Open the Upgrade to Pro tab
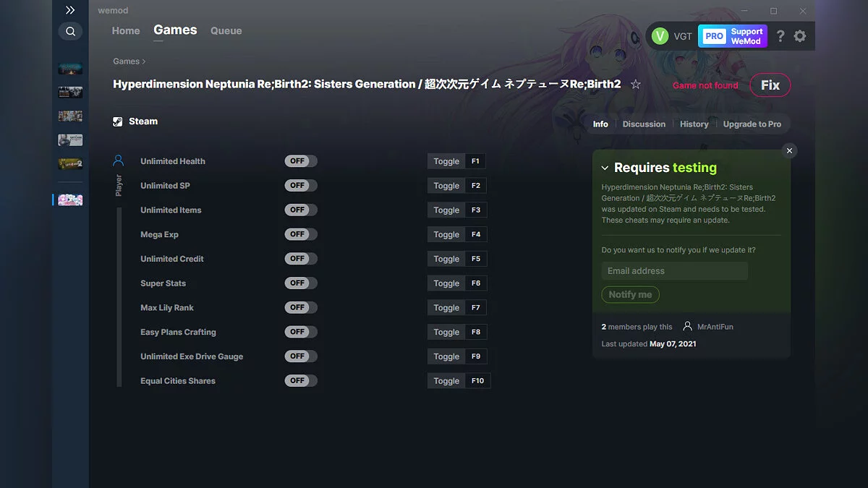 tap(752, 124)
